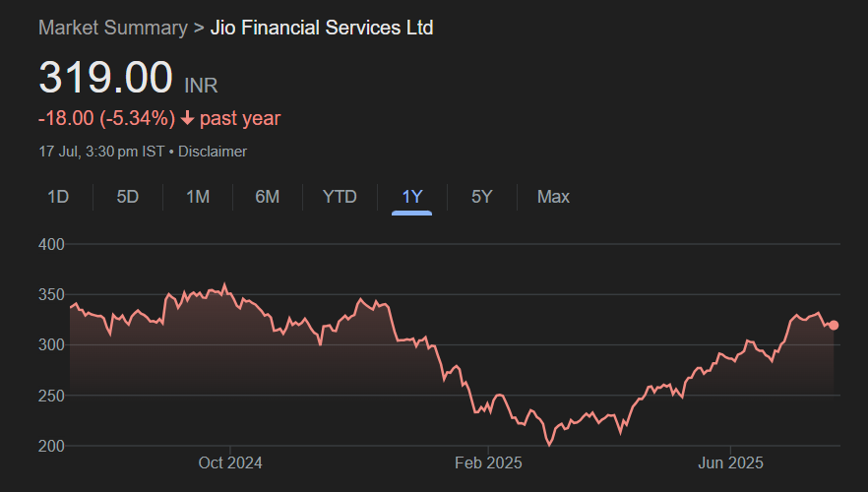Show the 1M price chart

(x=198, y=197)
